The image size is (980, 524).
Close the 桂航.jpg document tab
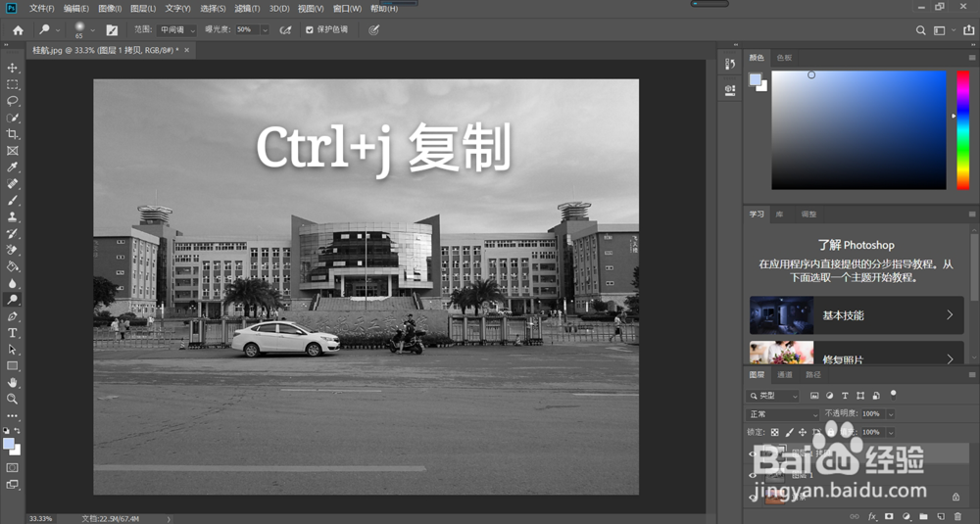tap(187, 50)
